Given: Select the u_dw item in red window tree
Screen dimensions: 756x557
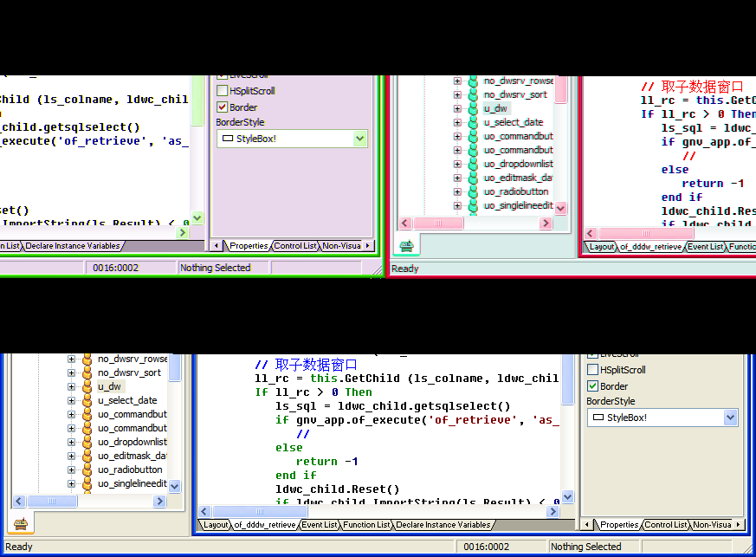Looking at the screenshot, I should point(495,108).
